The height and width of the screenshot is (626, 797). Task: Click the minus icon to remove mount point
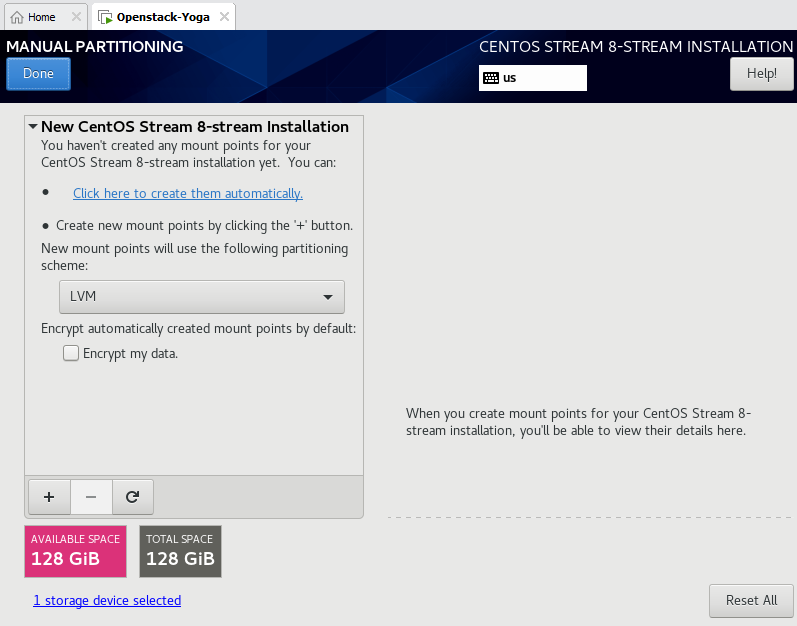tap(91, 497)
